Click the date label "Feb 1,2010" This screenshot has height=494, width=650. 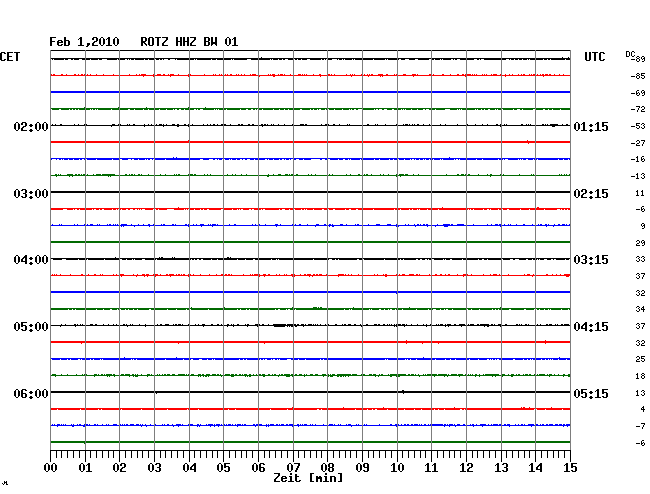coord(84,42)
